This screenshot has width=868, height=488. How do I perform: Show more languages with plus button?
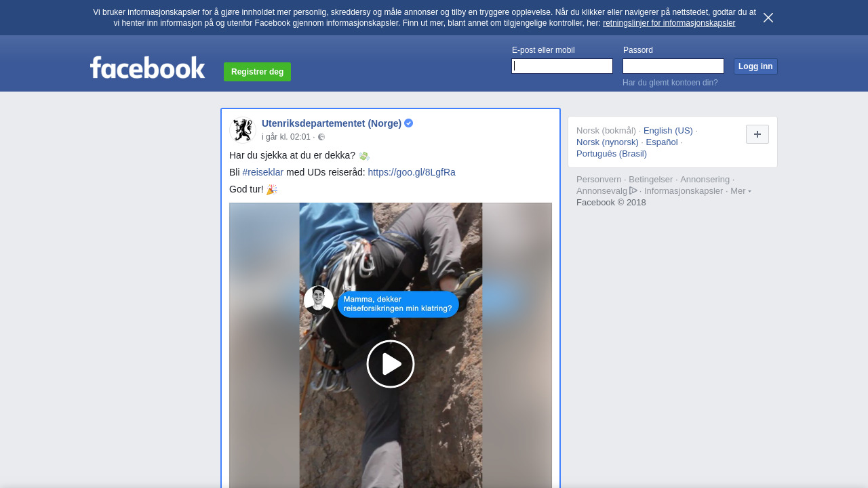tap(757, 134)
